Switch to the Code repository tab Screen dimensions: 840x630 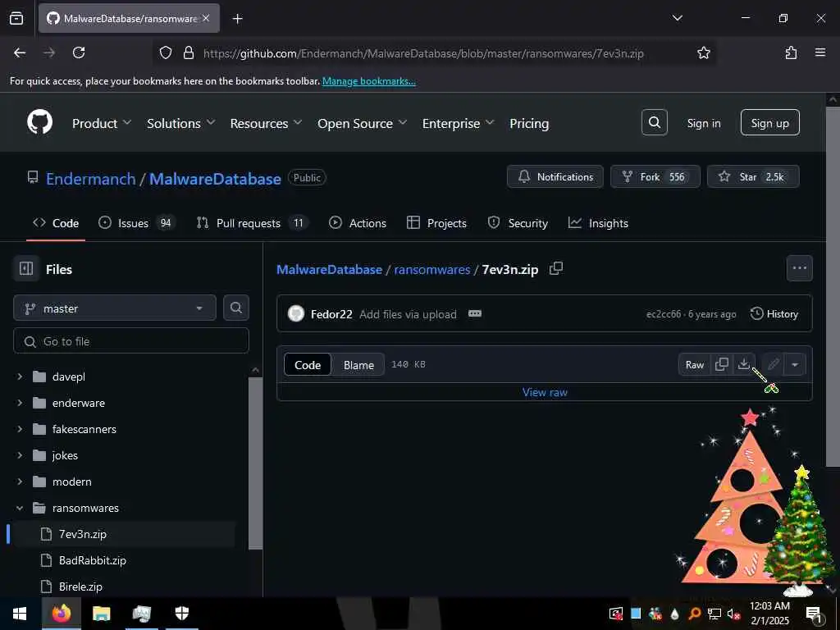(56, 223)
